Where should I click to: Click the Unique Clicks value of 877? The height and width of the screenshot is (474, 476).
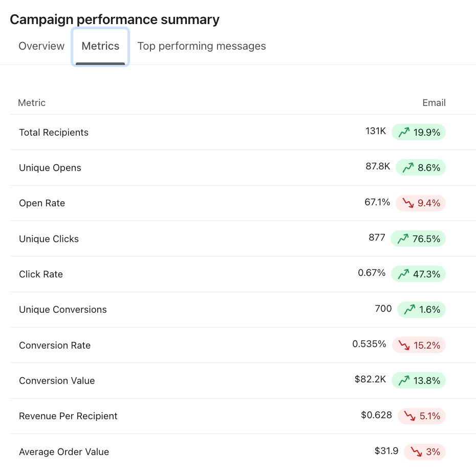[x=377, y=238]
